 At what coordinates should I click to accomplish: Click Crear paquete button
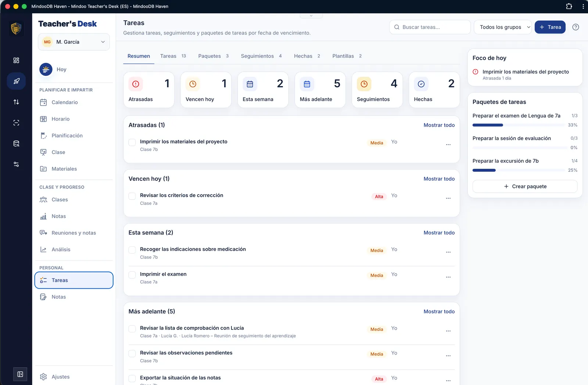pyautogui.click(x=525, y=186)
